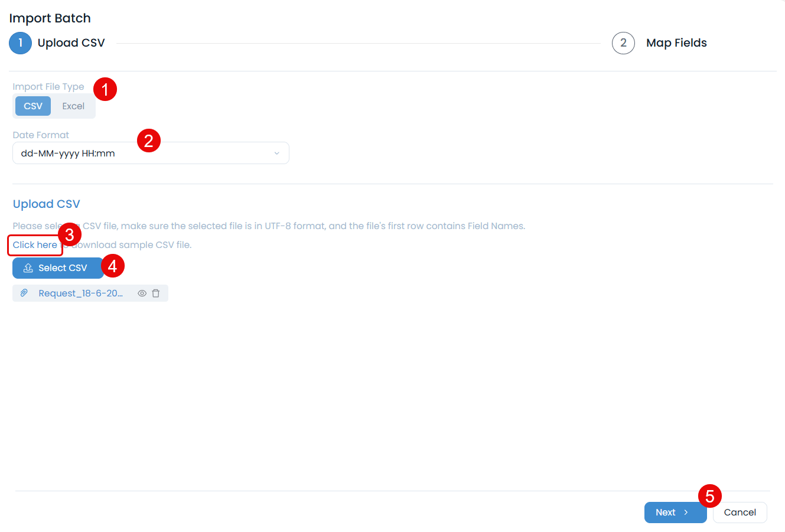Click the trash icon to delete uploaded file
The image size is (785, 532).
(156, 293)
